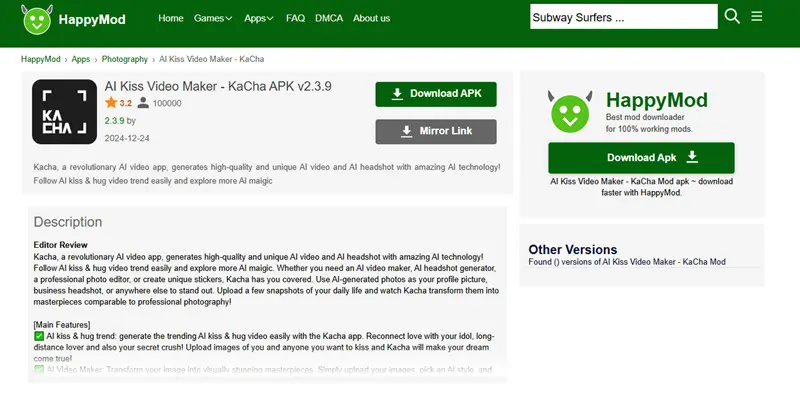Expand the Apps dropdown menu
Image resolution: width=800 pixels, height=393 pixels.
pyautogui.click(x=259, y=18)
